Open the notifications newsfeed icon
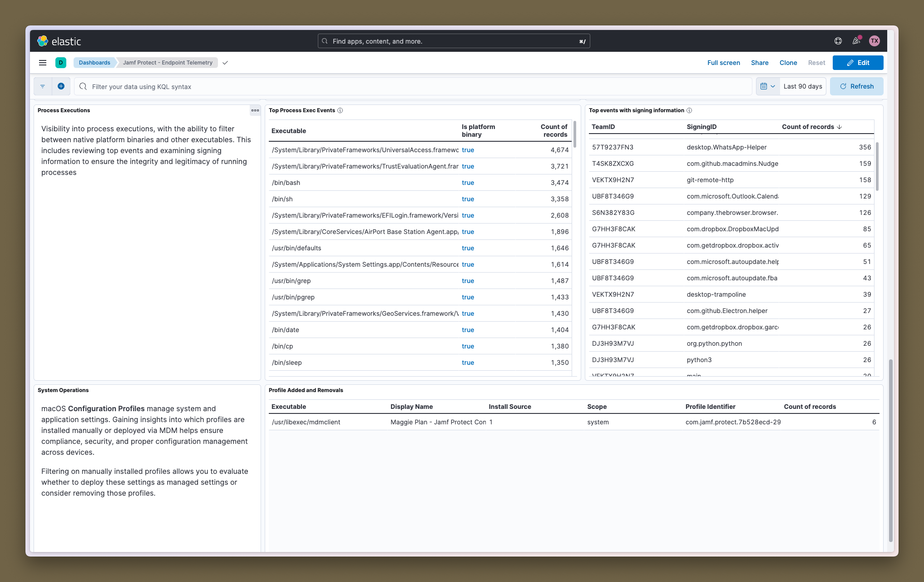This screenshot has width=924, height=582. pyautogui.click(x=856, y=41)
